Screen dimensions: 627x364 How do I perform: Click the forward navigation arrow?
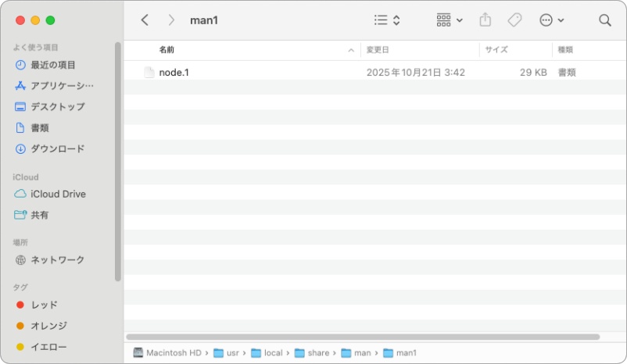click(x=171, y=20)
